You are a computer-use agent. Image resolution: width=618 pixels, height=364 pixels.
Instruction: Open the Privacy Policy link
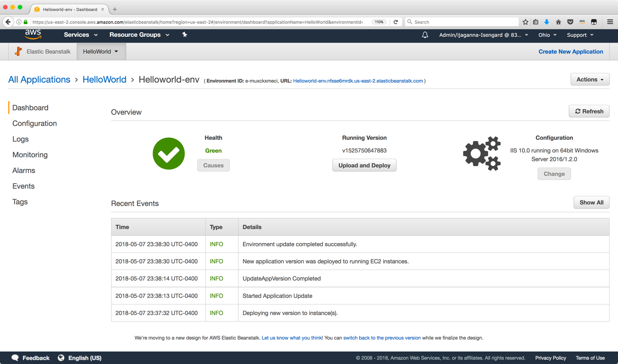tap(551, 358)
